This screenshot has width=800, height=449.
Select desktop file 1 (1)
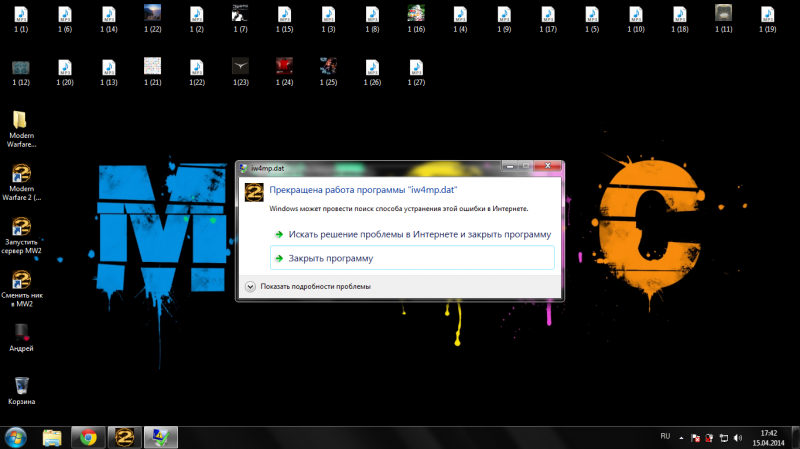[x=21, y=19]
